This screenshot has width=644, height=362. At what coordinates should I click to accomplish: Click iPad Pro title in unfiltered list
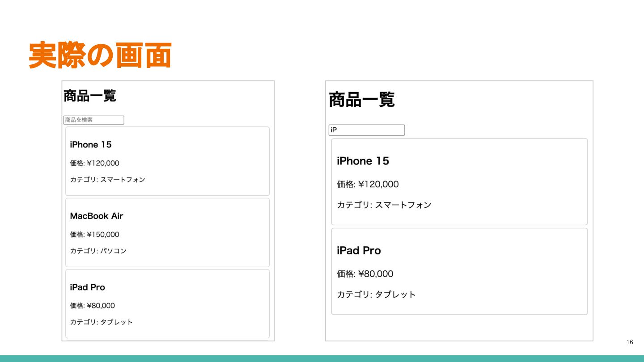tap(87, 287)
